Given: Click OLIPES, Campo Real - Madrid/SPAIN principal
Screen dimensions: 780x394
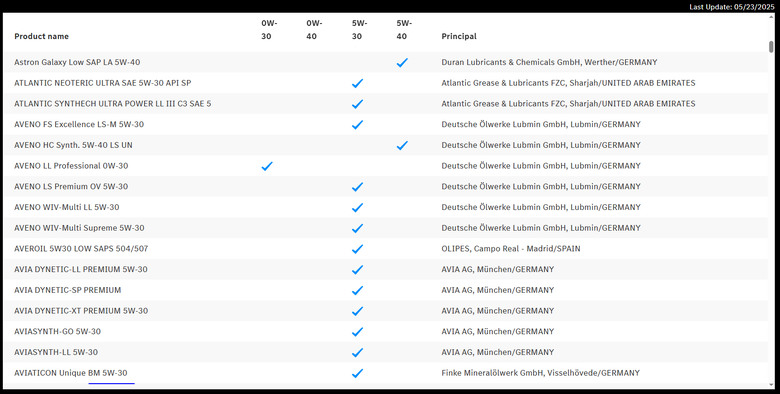Looking at the screenshot, I should [x=511, y=249].
